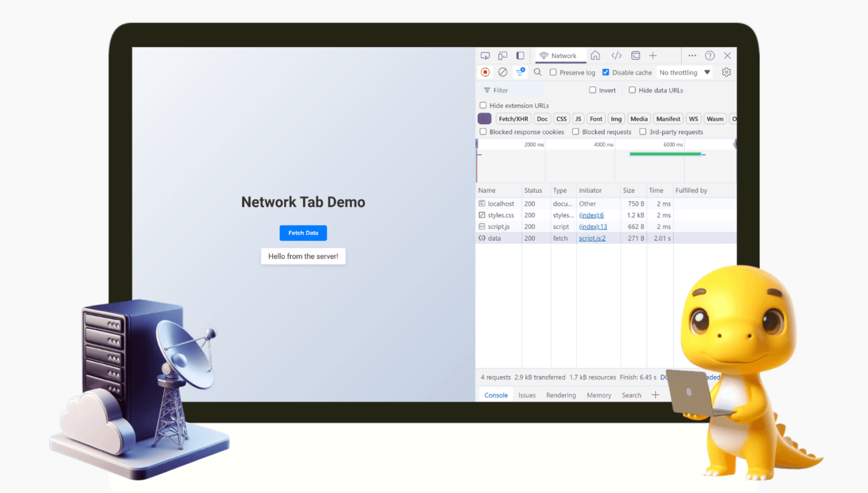Check Hide data URLs
The width and height of the screenshot is (868, 493).
632,90
